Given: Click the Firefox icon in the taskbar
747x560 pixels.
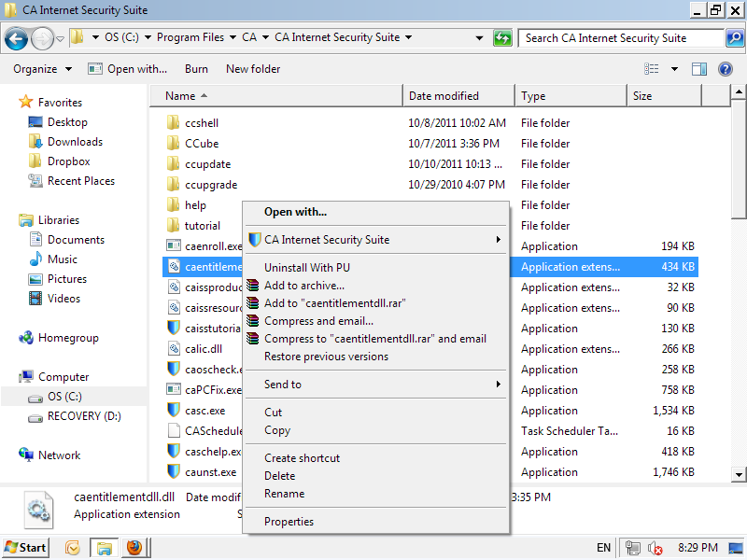Looking at the screenshot, I should [134, 548].
